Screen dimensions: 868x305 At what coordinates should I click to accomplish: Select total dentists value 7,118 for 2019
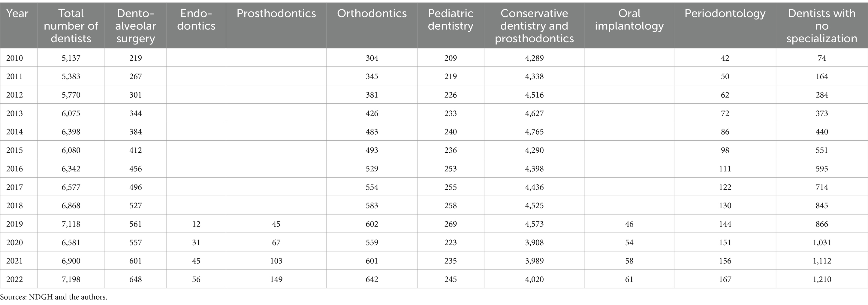tap(71, 224)
